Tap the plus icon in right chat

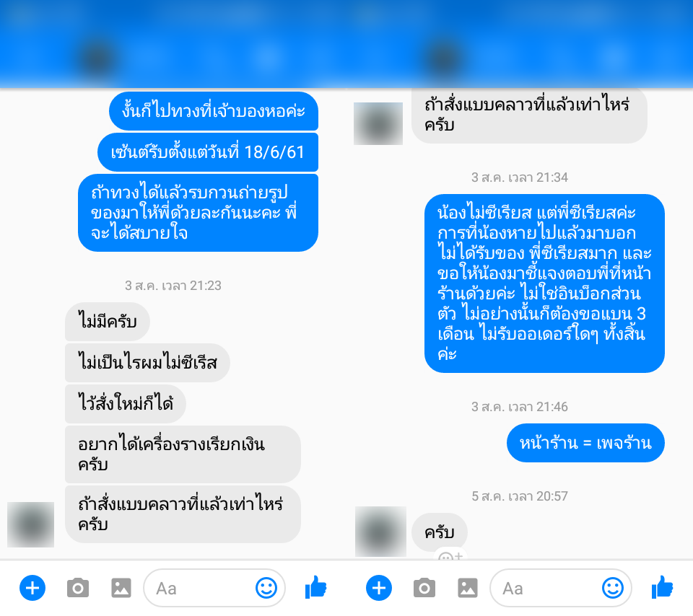point(379,588)
